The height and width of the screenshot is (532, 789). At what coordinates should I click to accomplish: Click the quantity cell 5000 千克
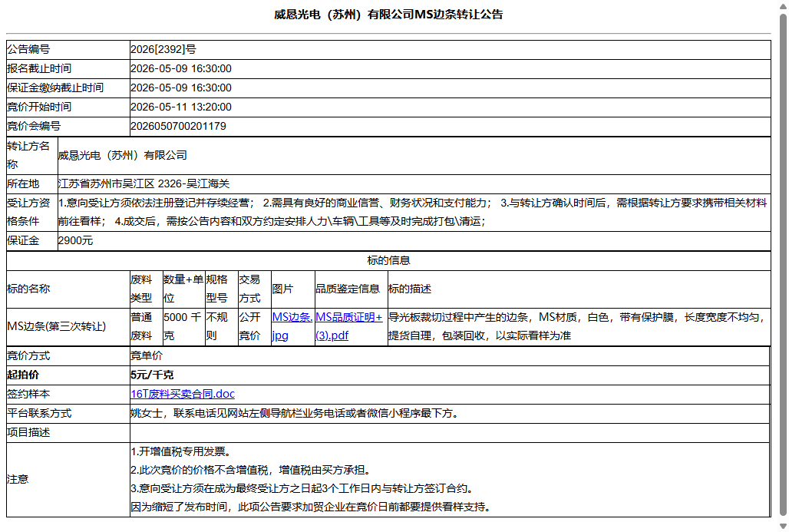[183, 326]
